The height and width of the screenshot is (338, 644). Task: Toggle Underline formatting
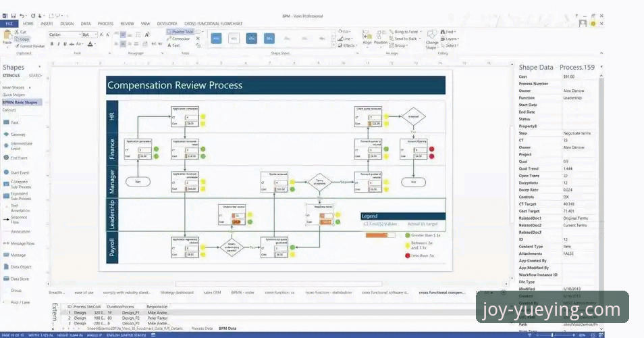point(65,44)
